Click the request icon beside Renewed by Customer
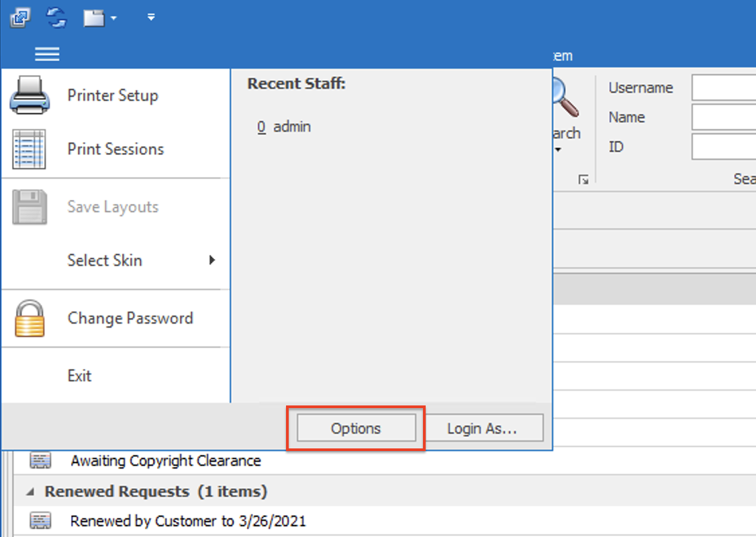 pyautogui.click(x=40, y=521)
